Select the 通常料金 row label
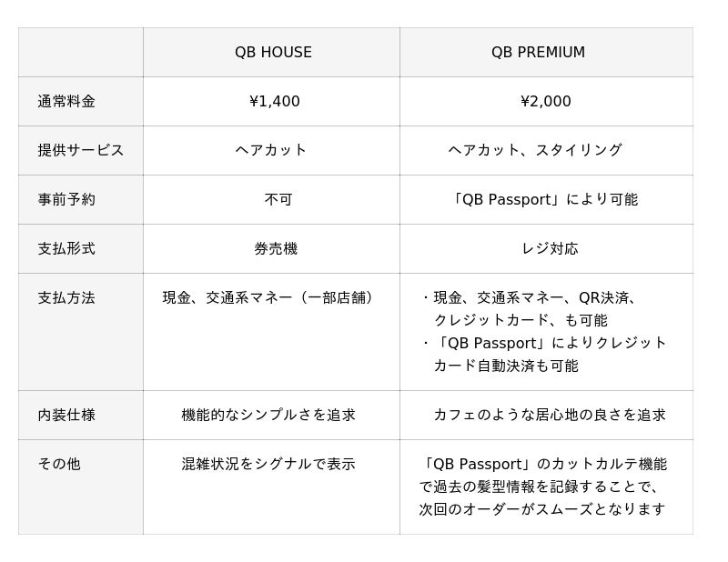The width and height of the screenshot is (728, 562). 66,102
